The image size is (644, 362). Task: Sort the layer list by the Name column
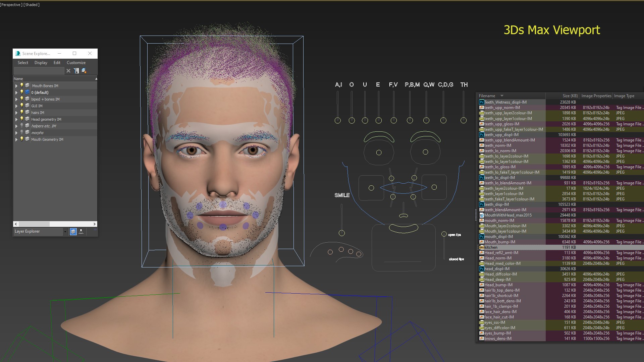tap(55, 79)
